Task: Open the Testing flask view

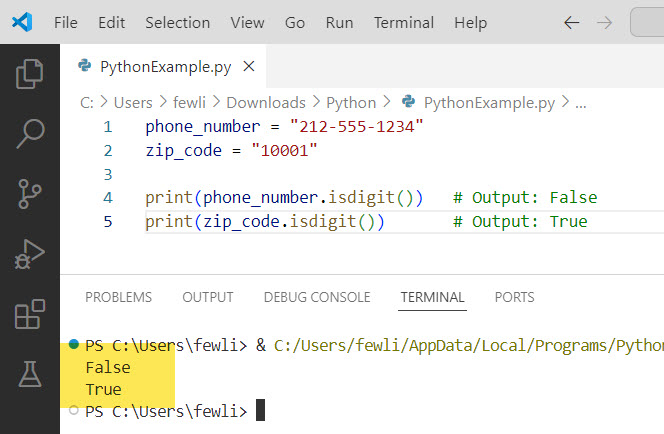Action: pyautogui.click(x=30, y=374)
